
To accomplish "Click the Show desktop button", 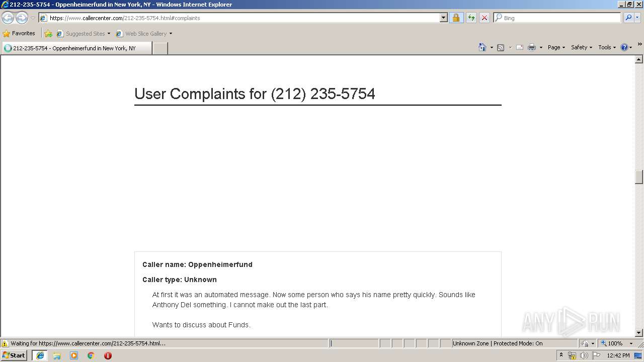I will (x=638, y=355).
